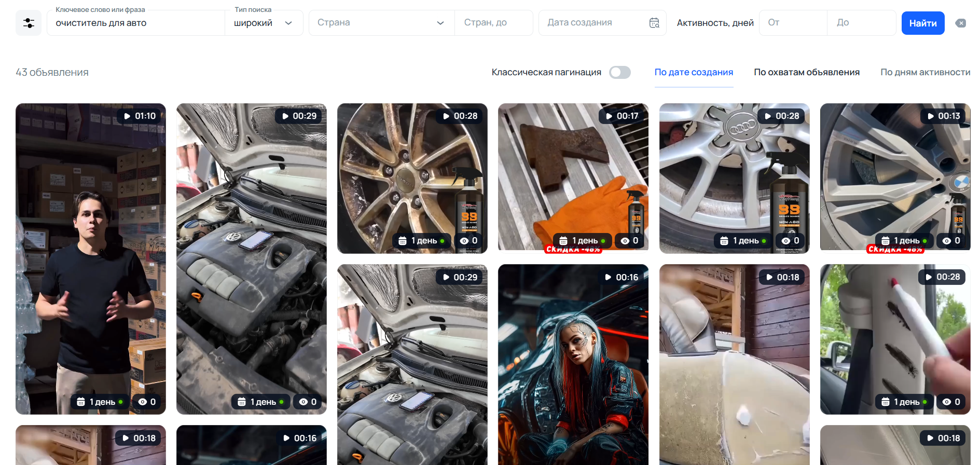Click play icon on the marker-on-seat card
980x465 pixels.
tap(929, 277)
